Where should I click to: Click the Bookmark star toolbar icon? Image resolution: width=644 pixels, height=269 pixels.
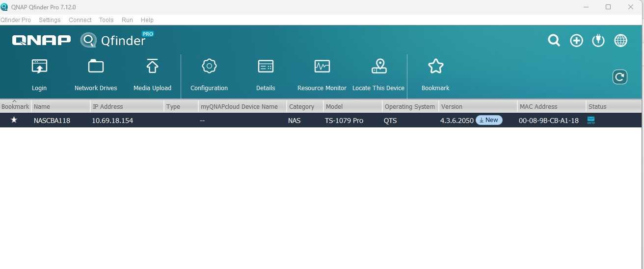(435, 66)
